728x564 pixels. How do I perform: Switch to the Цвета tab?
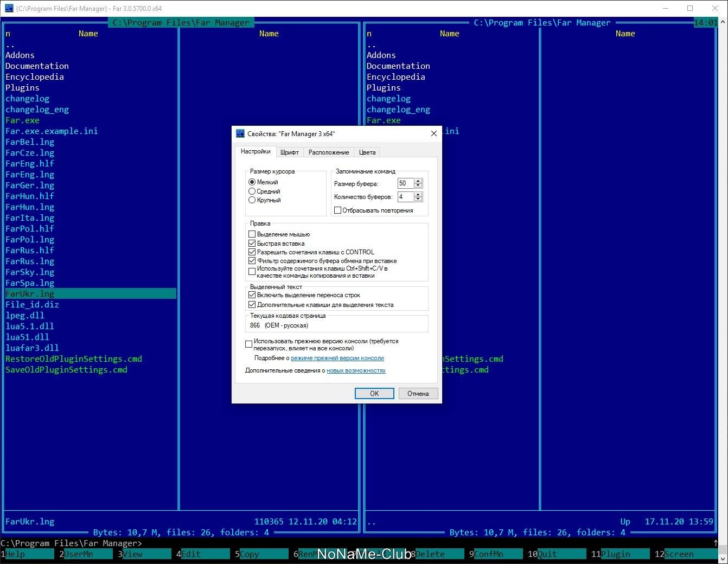coord(367,152)
